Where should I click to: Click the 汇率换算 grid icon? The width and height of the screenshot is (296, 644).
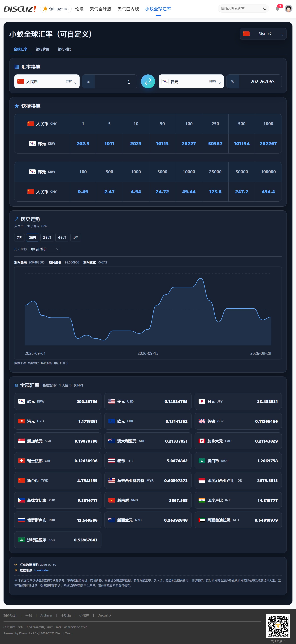pyautogui.click(x=17, y=67)
